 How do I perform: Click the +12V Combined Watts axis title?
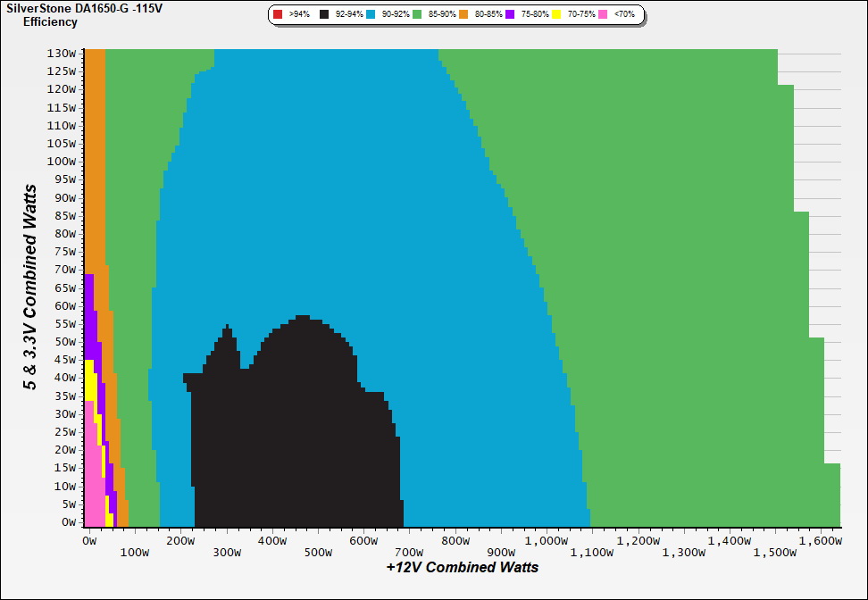(x=462, y=567)
